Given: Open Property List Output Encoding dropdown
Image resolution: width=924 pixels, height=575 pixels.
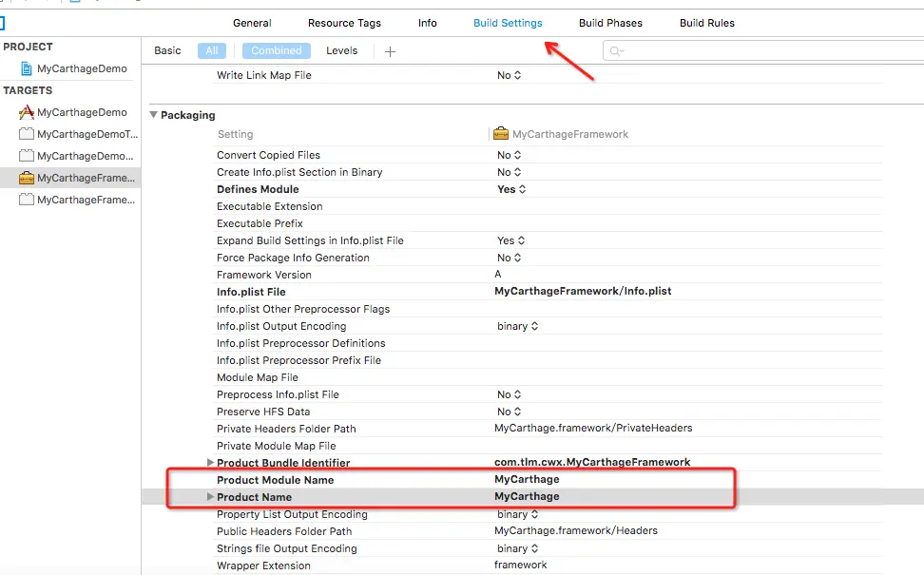Looking at the screenshot, I should [x=517, y=514].
